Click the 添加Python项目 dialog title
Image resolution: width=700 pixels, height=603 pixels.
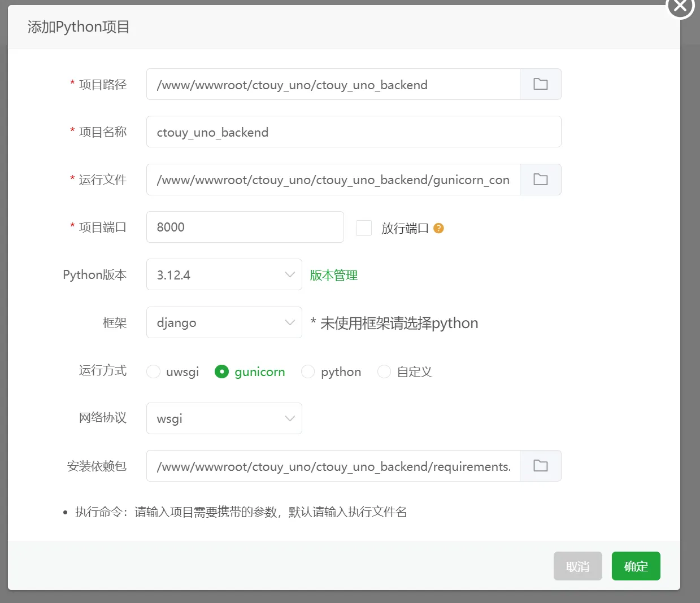click(79, 27)
